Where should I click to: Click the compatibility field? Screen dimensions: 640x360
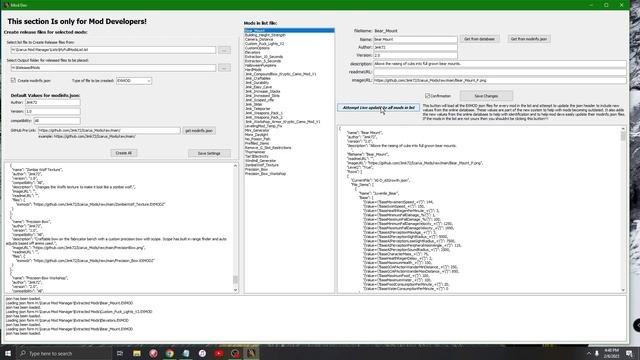coord(57,121)
